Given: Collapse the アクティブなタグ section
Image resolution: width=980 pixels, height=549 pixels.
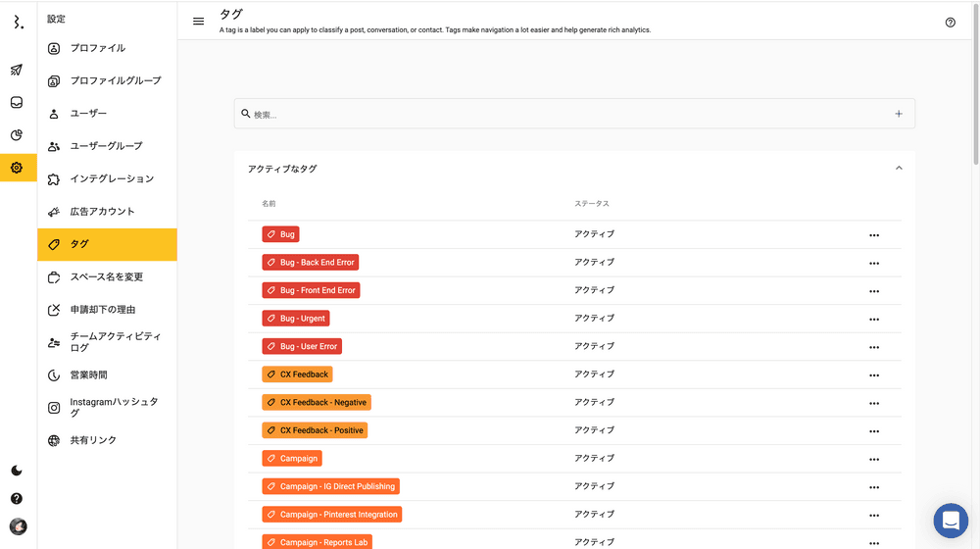Looking at the screenshot, I should pos(899,169).
